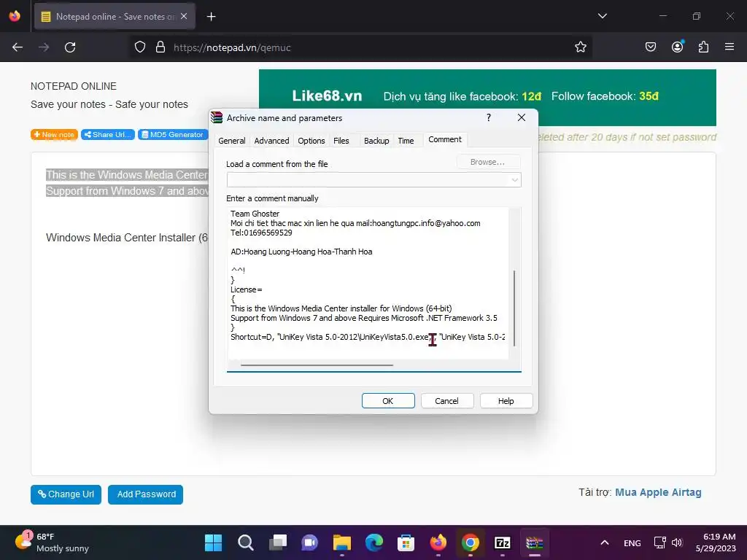This screenshot has width=747, height=560.
Task: Reload the notepad.vn page
Action: (x=70, y=47)
